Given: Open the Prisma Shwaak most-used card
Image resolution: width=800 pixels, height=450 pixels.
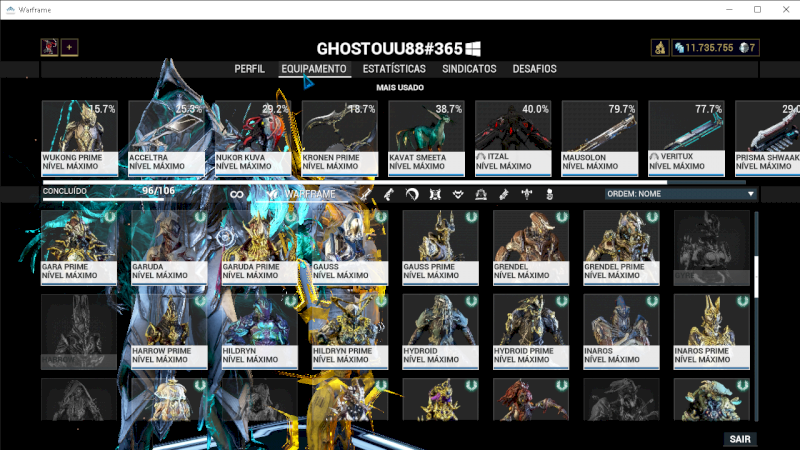Looking at the screenshot, I should [767, 138].
